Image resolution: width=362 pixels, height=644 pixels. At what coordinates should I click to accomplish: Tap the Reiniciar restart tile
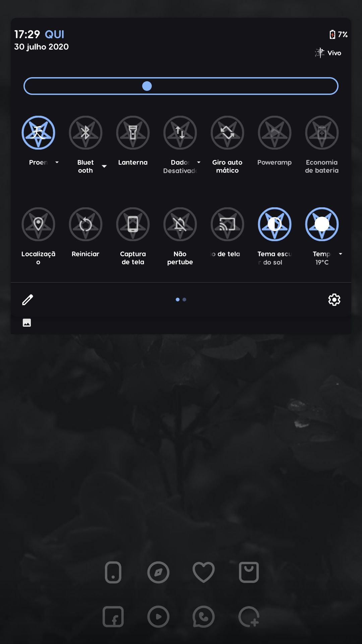[85, 224]
